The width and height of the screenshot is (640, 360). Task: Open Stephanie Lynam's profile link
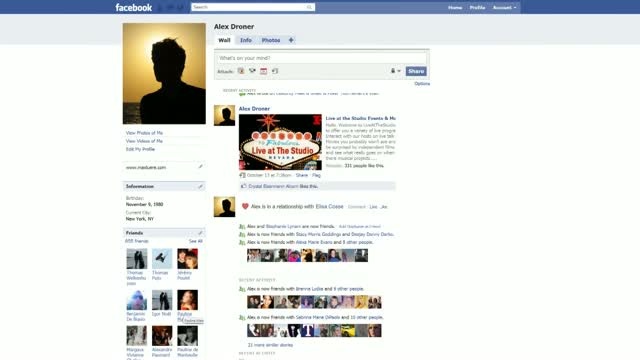[x=283, y=227]
